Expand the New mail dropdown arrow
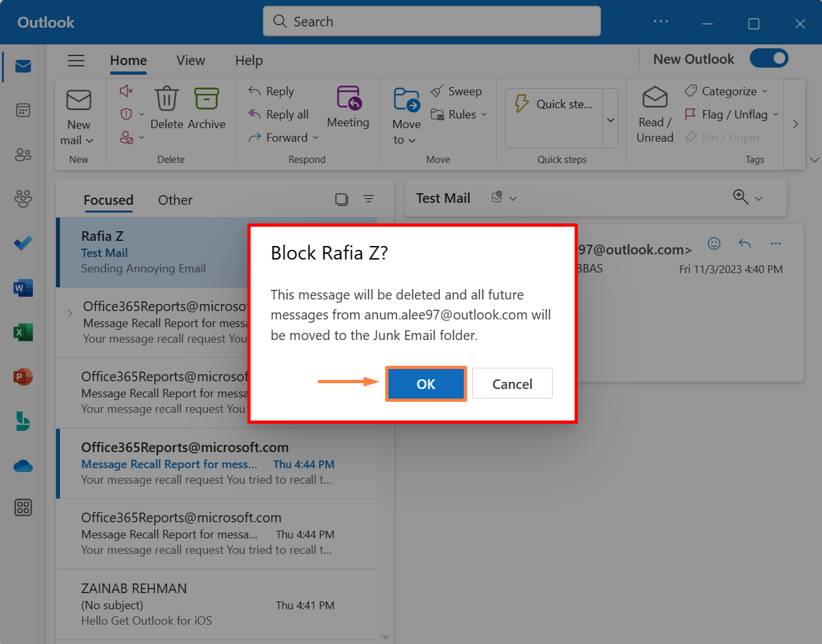Image resolution: width=822 pixels, height=644 pixels. click(90, 140)
